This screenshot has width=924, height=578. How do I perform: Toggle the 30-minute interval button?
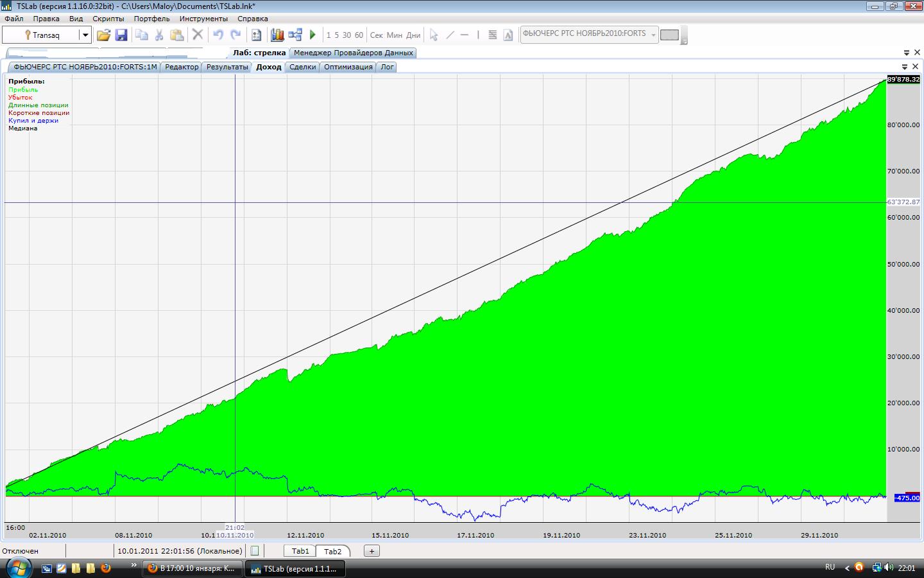[346, 35]
